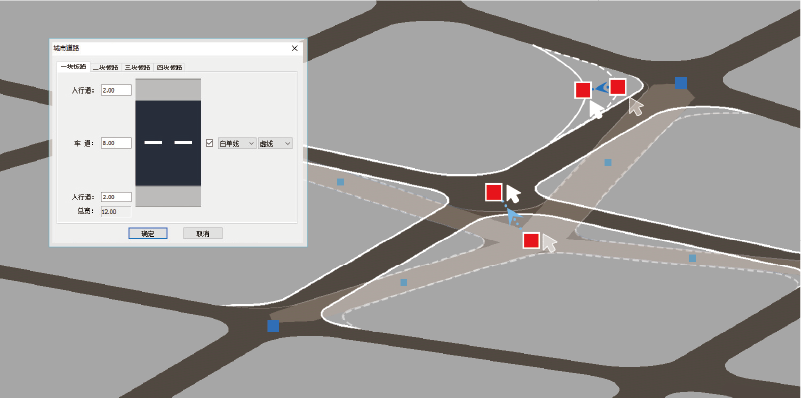Switch to the 三块板路 tab
This screenshot has height=398, width=801.
tap(137, 67)
